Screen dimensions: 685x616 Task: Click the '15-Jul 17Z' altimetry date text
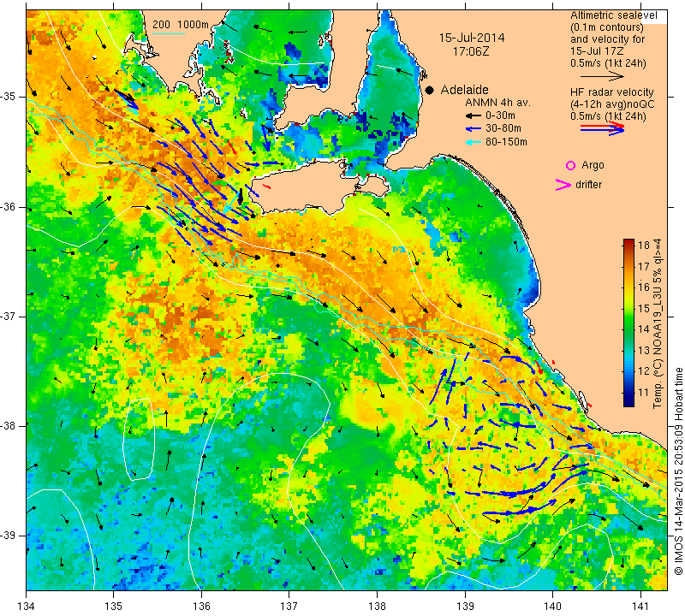click(x=595, y=51)
